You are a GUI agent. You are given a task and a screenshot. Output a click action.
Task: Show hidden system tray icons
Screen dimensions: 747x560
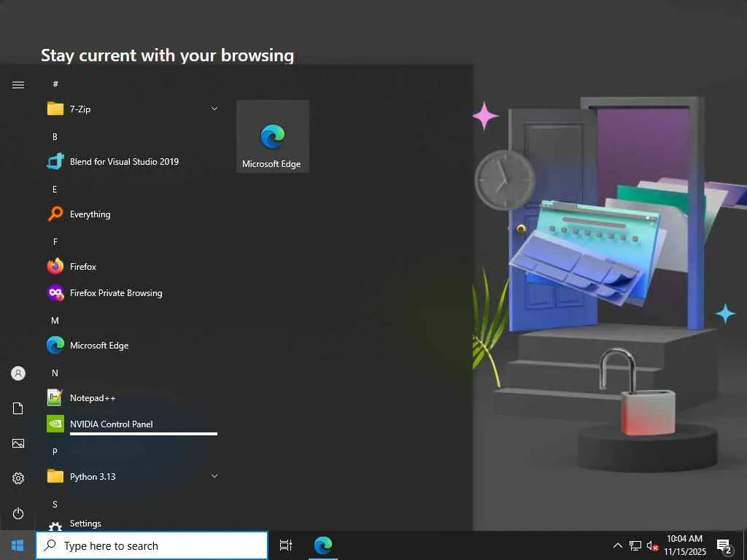point(617,545)
